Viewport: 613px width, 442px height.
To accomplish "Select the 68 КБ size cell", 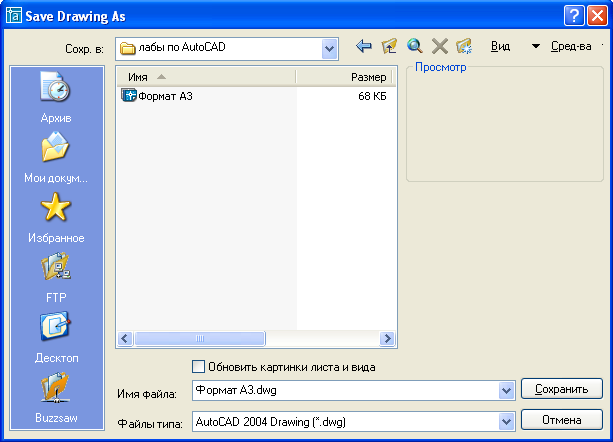I will (x=372, y=96).
